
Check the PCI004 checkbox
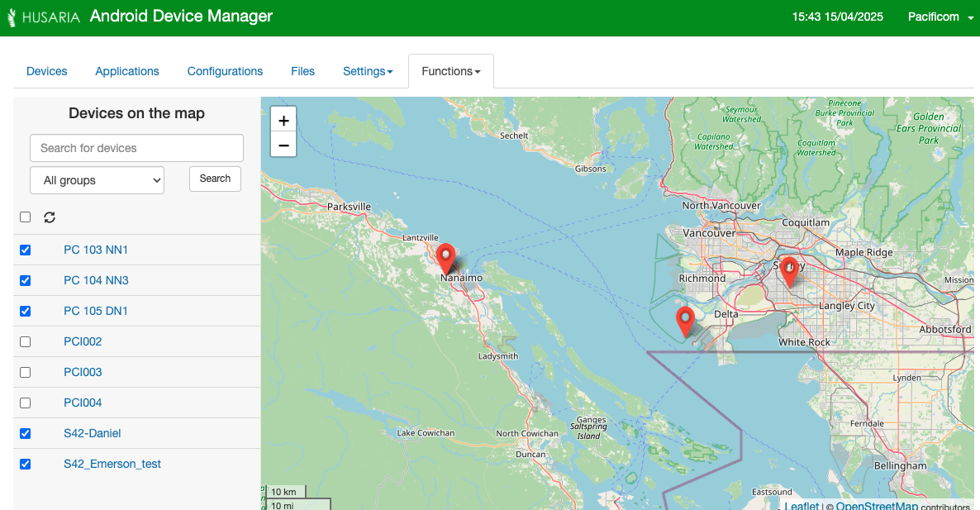pyautogui.click(x=25, y=403)
